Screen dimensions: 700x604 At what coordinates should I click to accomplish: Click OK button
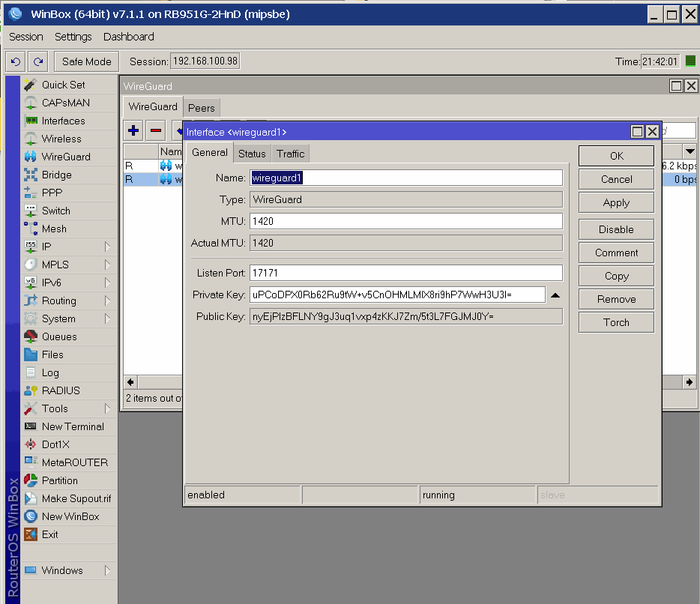click(617, 156)
